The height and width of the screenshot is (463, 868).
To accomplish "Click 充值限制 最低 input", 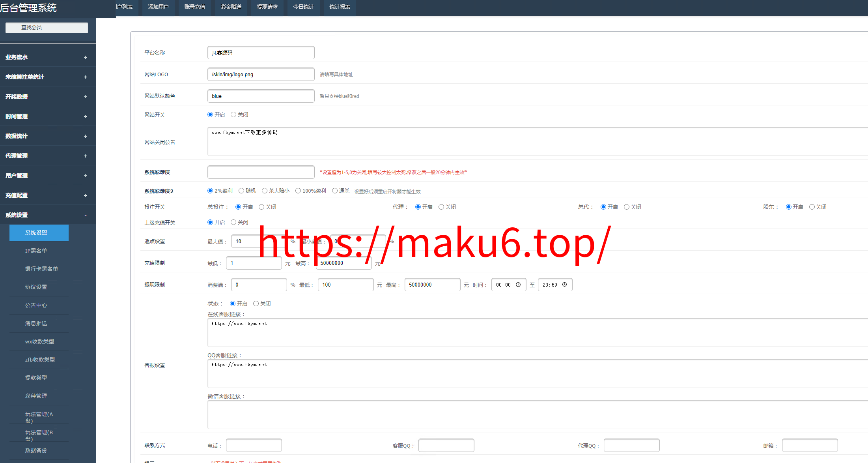I will [x=254, y=263].
